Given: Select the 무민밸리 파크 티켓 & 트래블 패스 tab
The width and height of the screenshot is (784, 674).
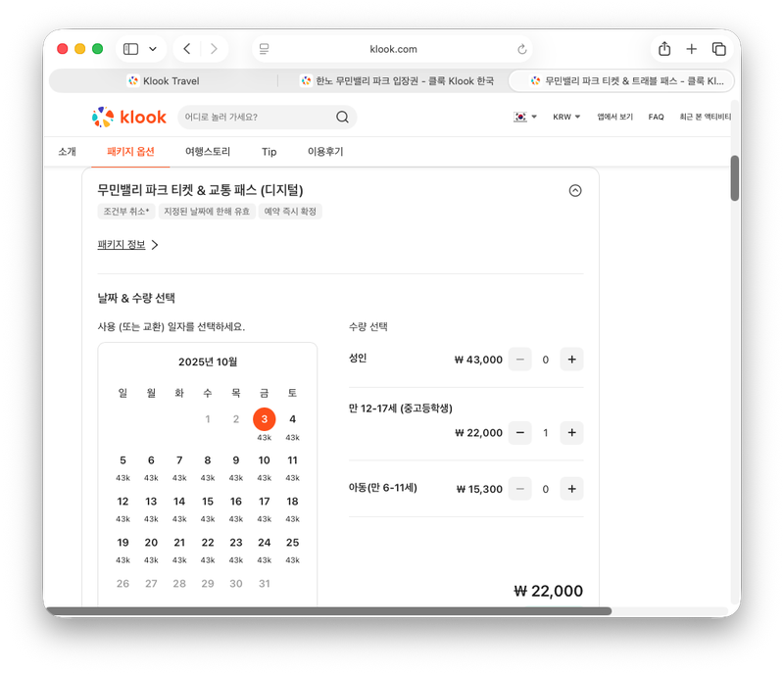Looking at the screenshot, I should click(621, 81).
